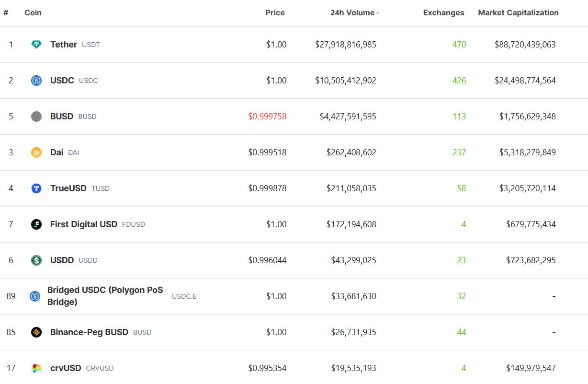Click Tether's 24h volume $27,918,816,985
This screenshot has width=588, height=384.
tap(346, 45)
